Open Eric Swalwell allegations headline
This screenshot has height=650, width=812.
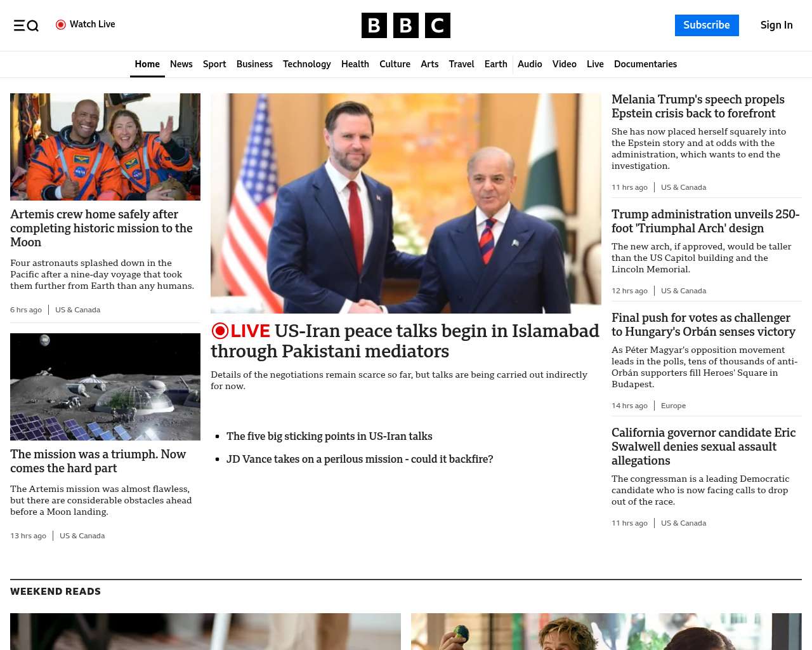tap(703, 446)
